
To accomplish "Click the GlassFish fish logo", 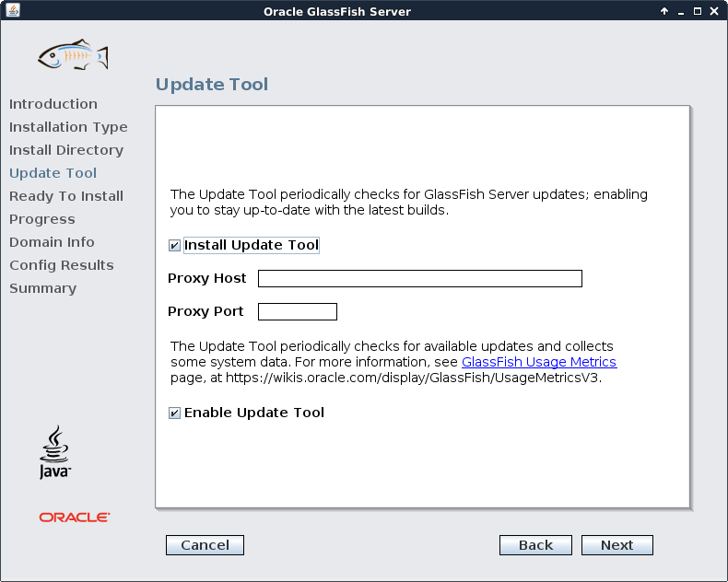I will pos(74,55).
